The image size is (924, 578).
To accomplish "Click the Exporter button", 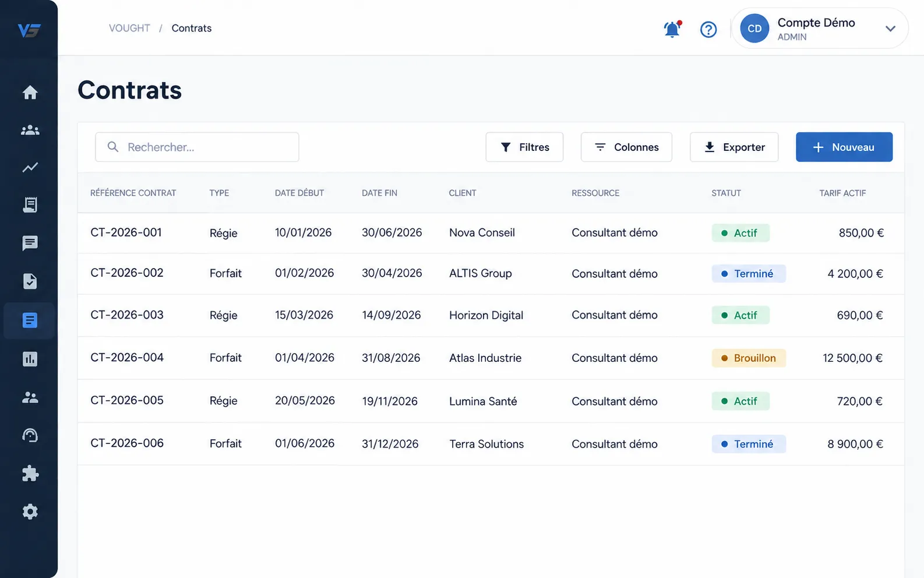I will click(734, 147).
